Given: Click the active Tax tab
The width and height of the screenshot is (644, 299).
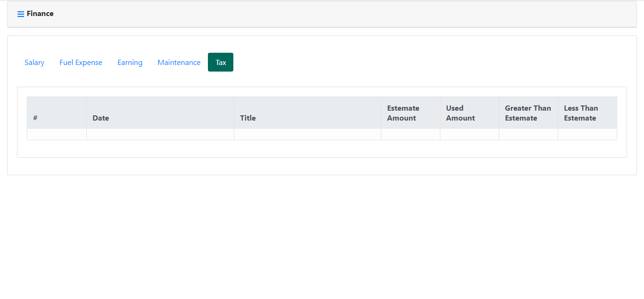Looking at the screenshot, I should (221, 62).
